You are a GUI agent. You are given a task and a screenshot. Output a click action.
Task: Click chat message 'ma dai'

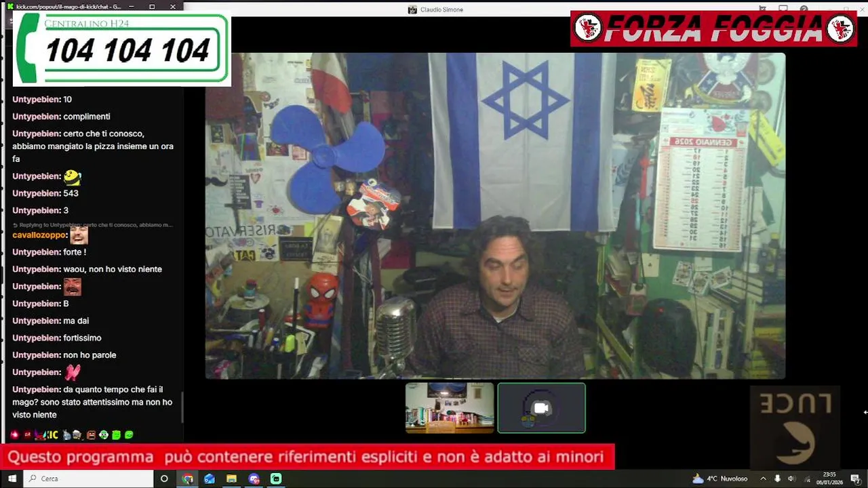click(x=76, y=321)
